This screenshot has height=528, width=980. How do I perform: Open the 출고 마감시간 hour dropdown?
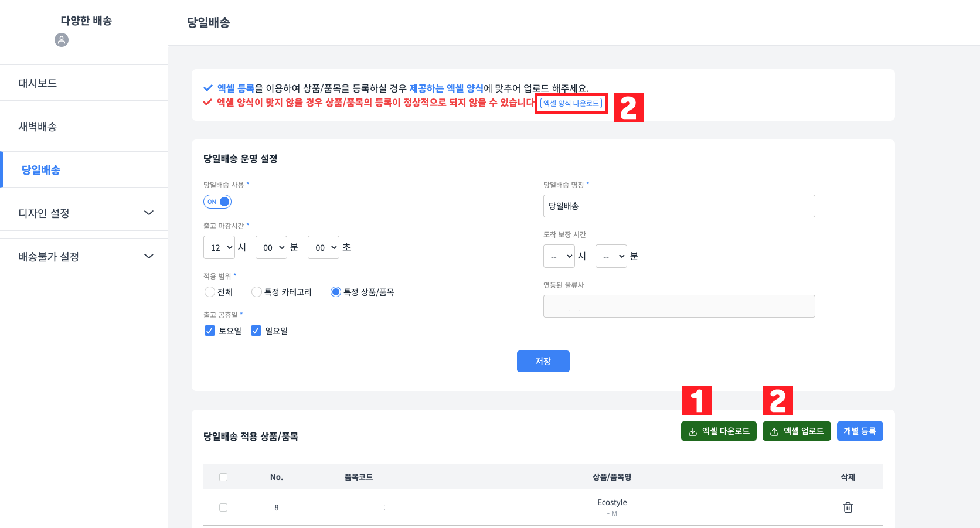[219, 247]
